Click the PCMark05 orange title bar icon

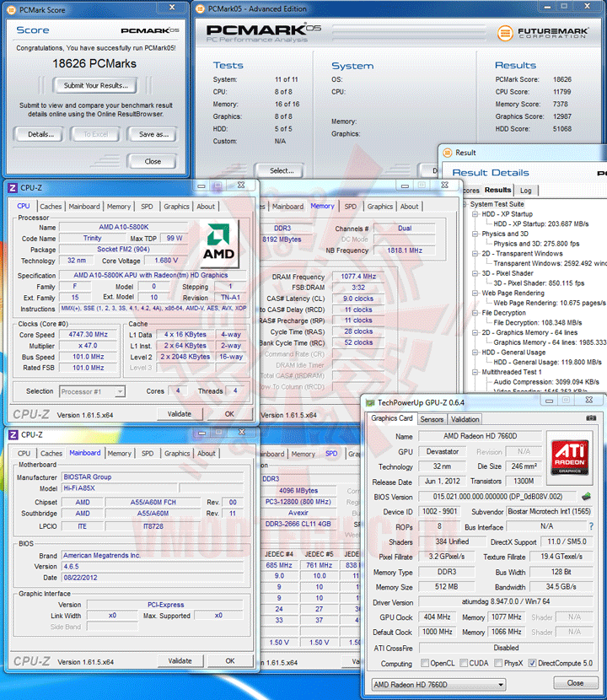pos(201,8)
